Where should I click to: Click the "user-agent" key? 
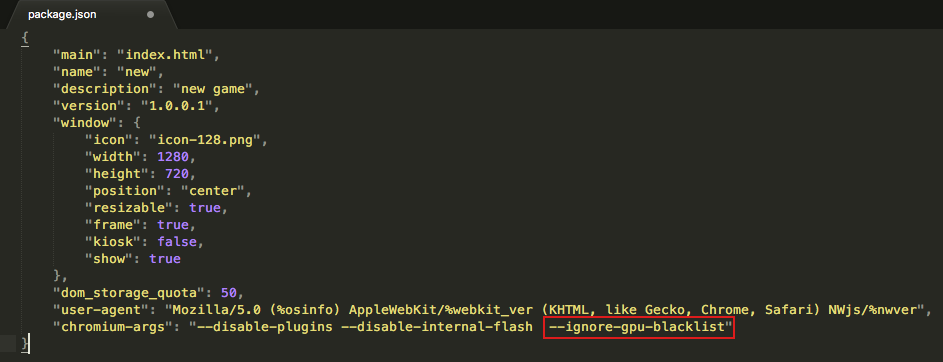point(105,310)
